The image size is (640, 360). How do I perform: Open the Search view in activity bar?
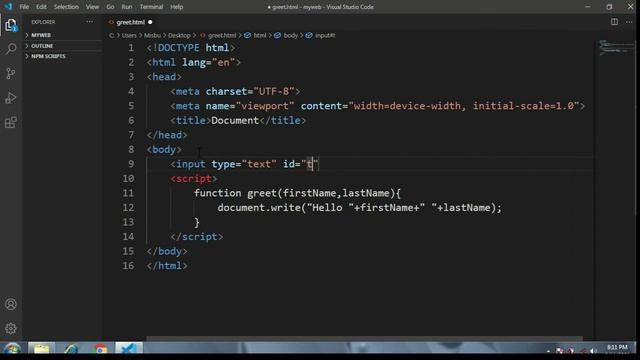coord(11,49)
